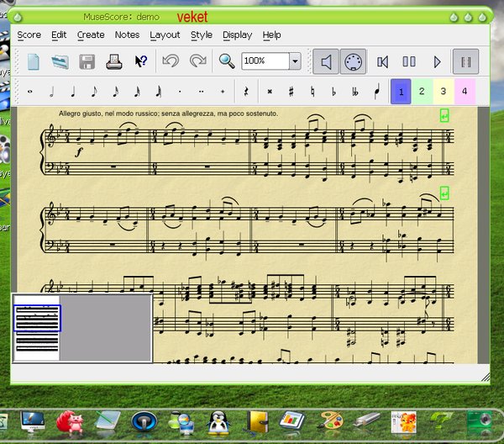Open the Style menu
The height and width of the screenshot is (444, 504).
pos(202,34)
